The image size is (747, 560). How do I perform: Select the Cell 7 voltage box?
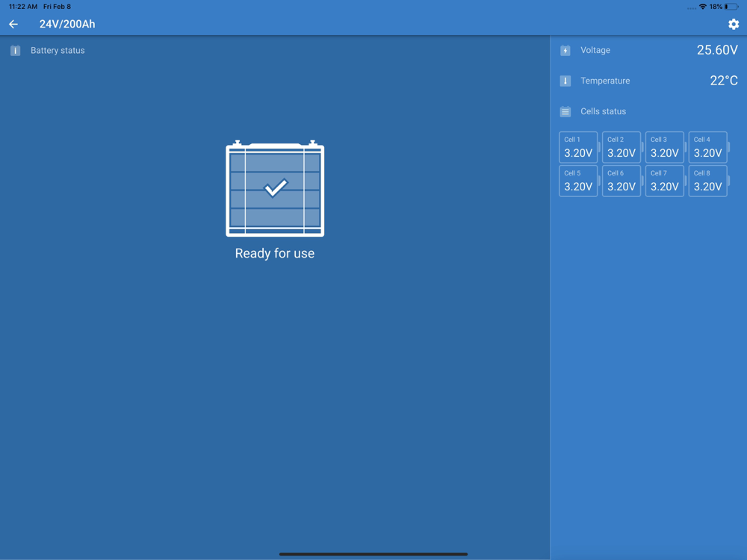[665, 181]
